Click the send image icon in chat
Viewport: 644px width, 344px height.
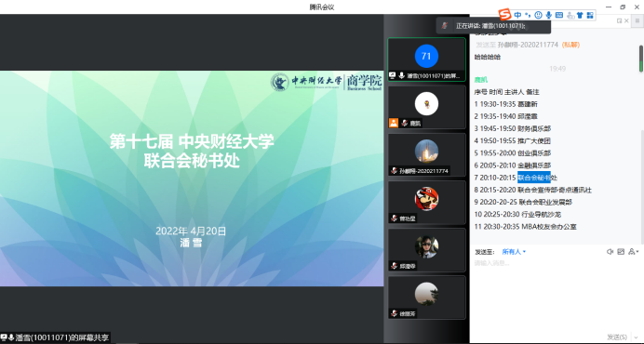[621, 252]
